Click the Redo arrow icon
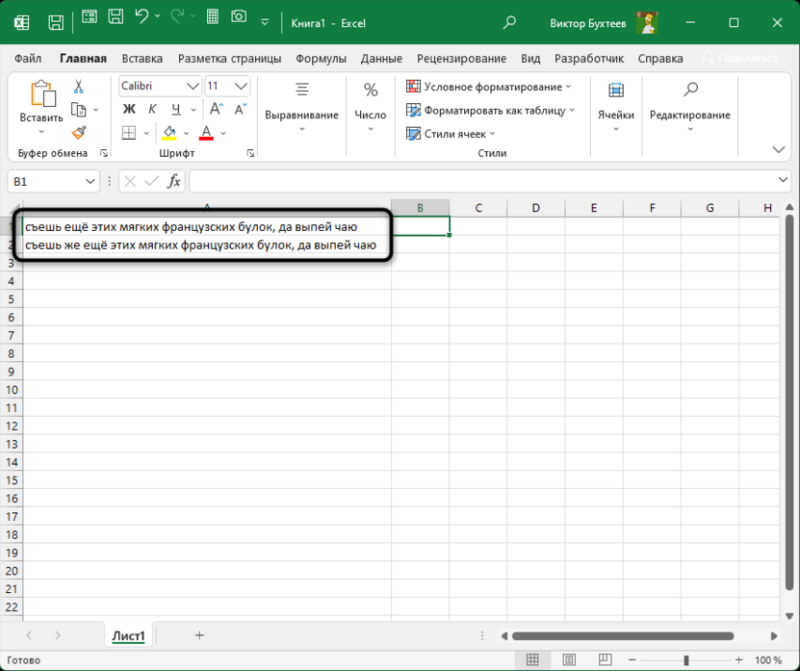This screenshot has width=800, height=671. point(177,17)
